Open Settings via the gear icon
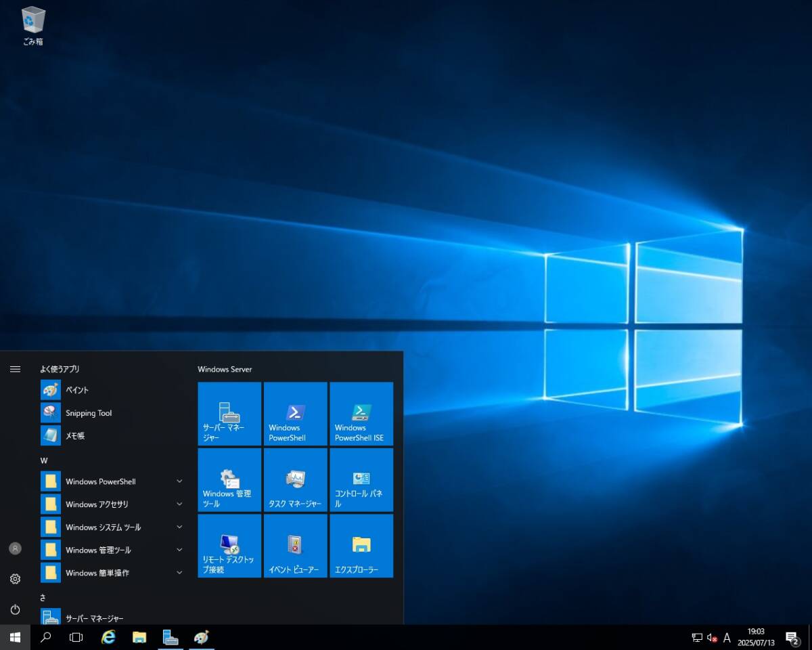 point(15,579)
